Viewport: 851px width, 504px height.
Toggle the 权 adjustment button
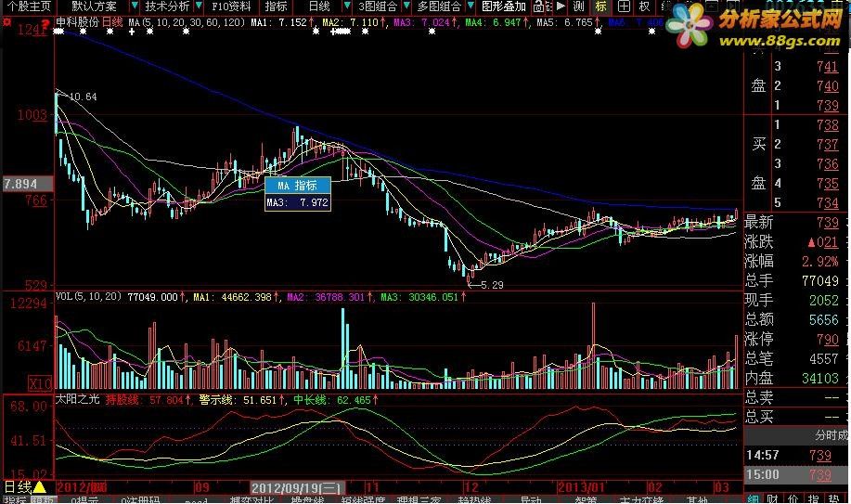(x=644, y=6)
